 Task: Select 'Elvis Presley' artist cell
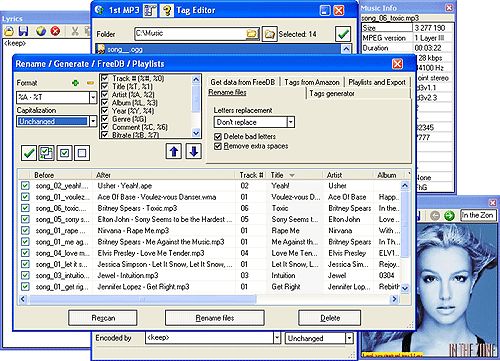coord(347,253)
